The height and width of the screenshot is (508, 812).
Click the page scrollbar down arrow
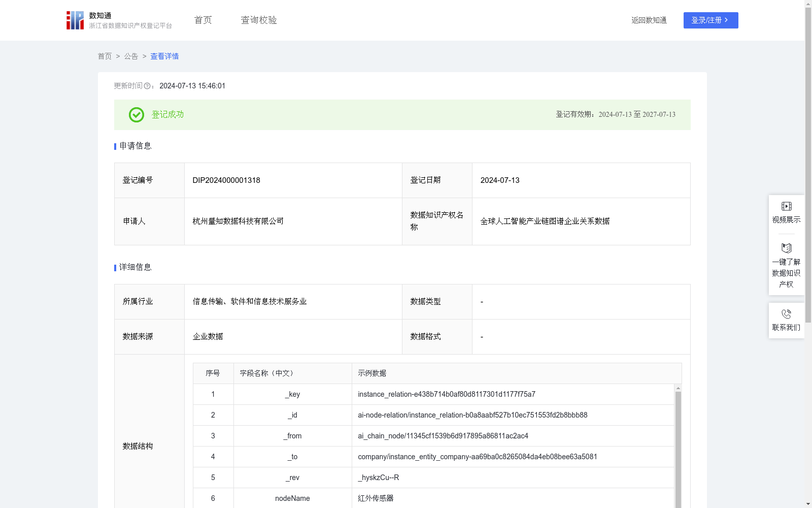point(808,504)
